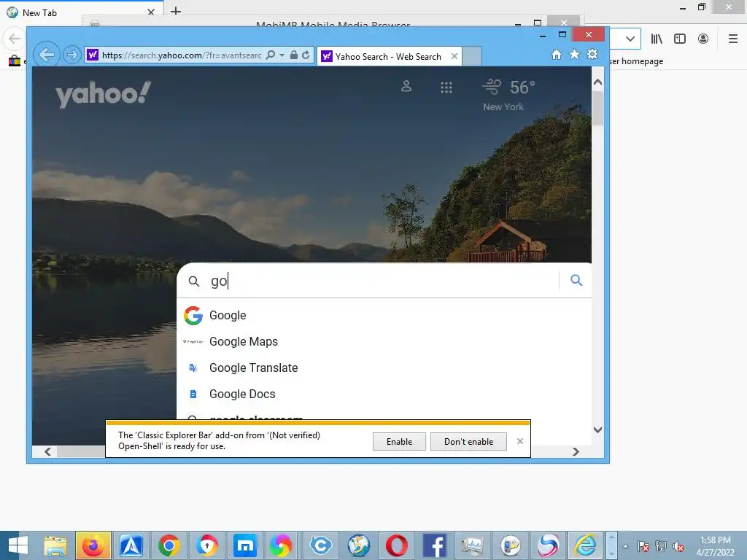Click the Home icon in Internet Explorer
747x560 pixels.
557,54
